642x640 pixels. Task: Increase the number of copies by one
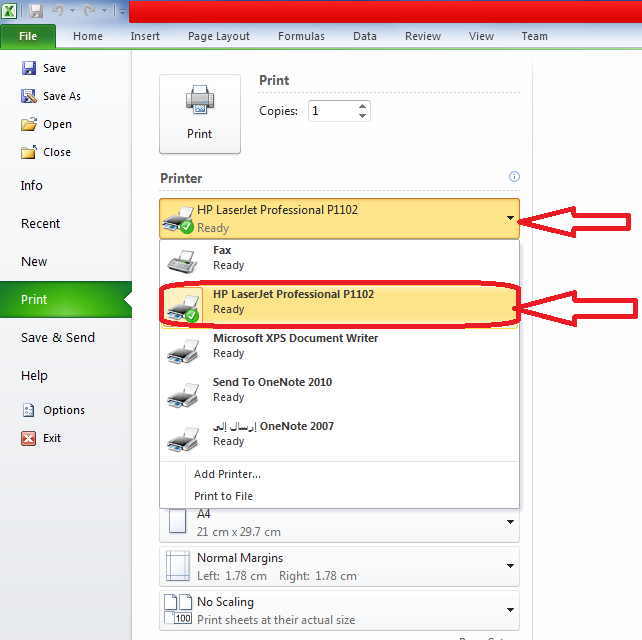coord(362,106)
